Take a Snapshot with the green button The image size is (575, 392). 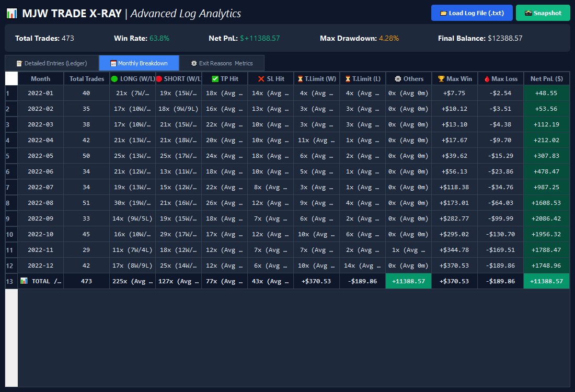click(543, 13)
